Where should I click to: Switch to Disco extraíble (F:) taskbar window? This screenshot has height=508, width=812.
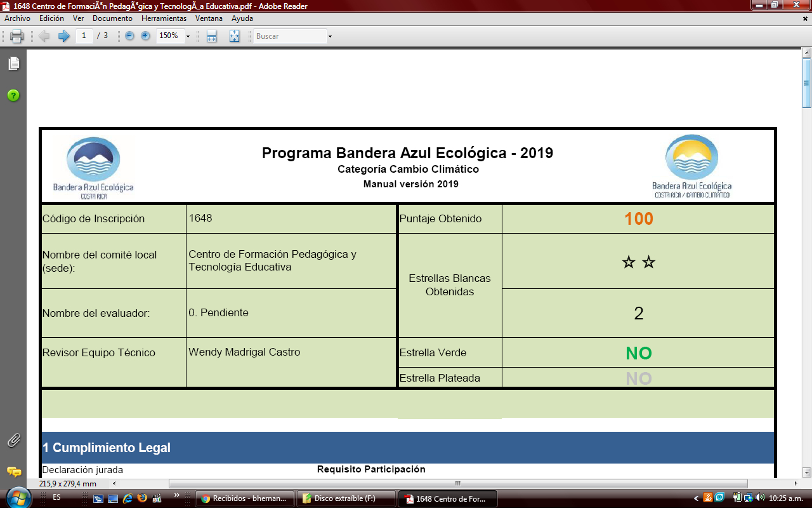[346, 498]
